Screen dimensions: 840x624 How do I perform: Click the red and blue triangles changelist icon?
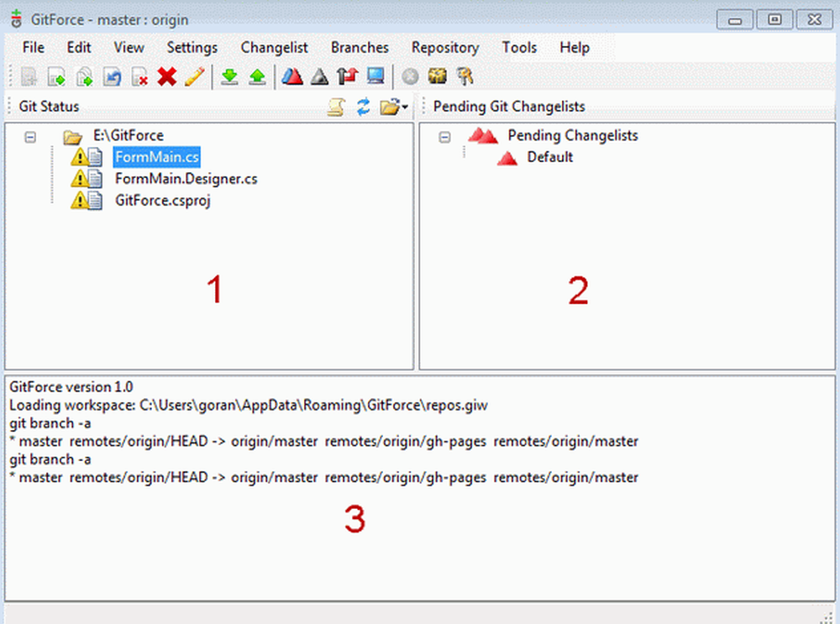coord(292,76)
